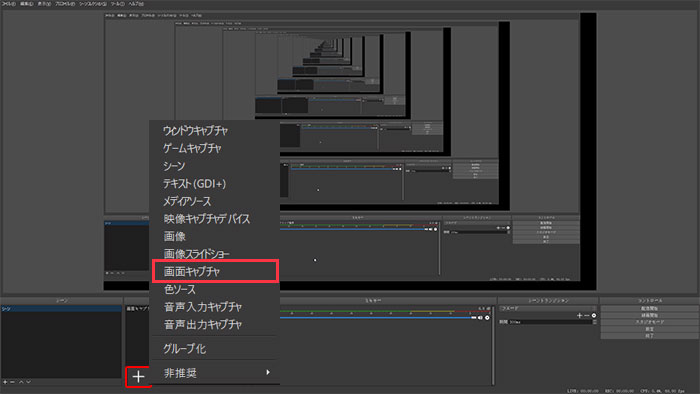Choose ゲームキャプチャ from the source menu

click(x=192, y=148)
